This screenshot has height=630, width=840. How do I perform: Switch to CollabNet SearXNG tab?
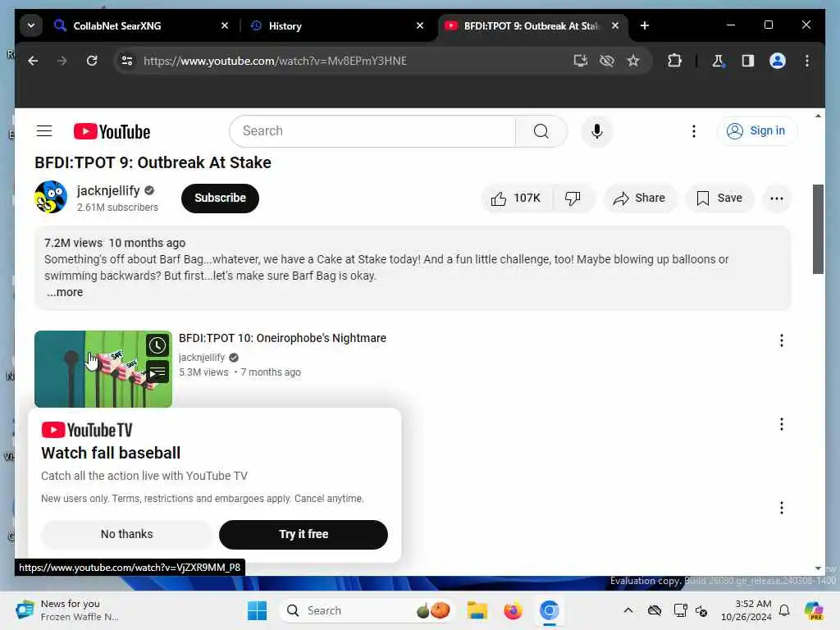tap(141, 25)
